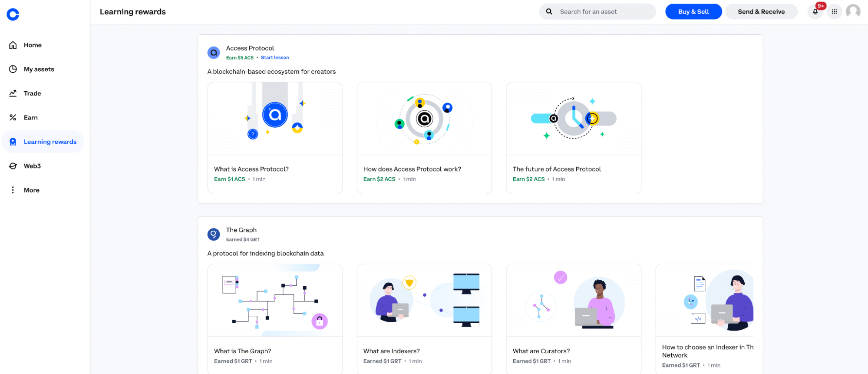This screenshot has width=868, height=374.
Task: Click 'The future of Access Protocol' title
Action: tap(557, 169)
